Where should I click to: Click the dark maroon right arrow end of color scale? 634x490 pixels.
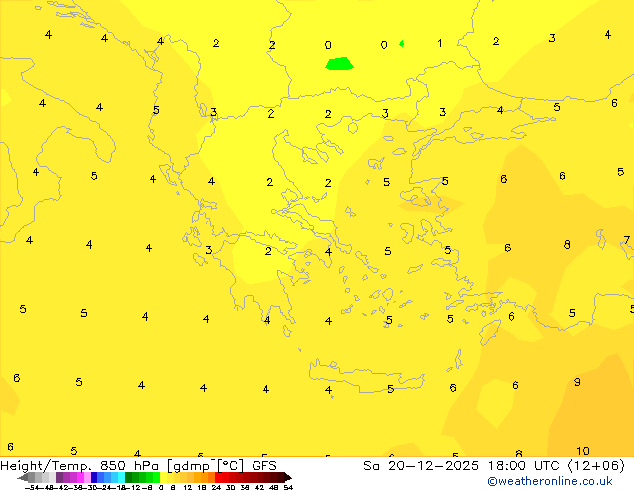[x=288, y=477]
